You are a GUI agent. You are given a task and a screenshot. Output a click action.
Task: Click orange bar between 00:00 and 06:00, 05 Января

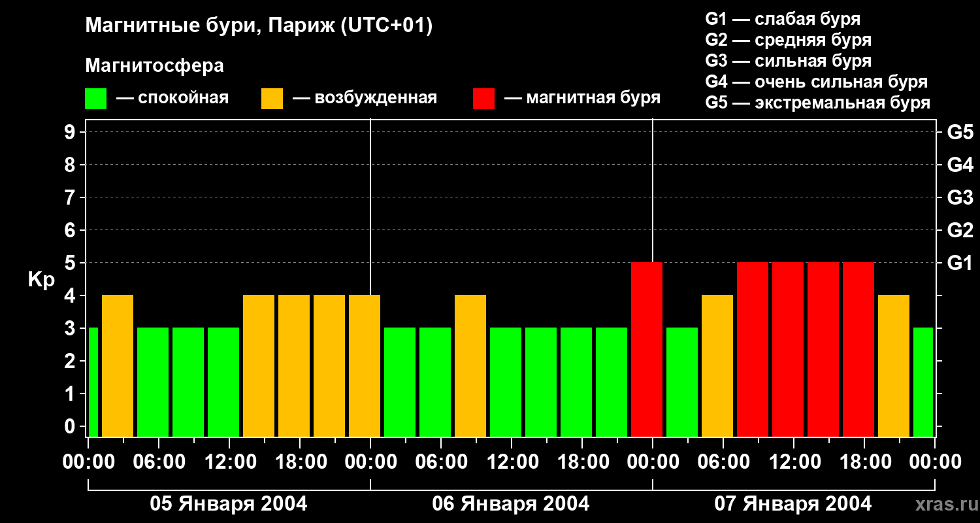pos(118,366)
